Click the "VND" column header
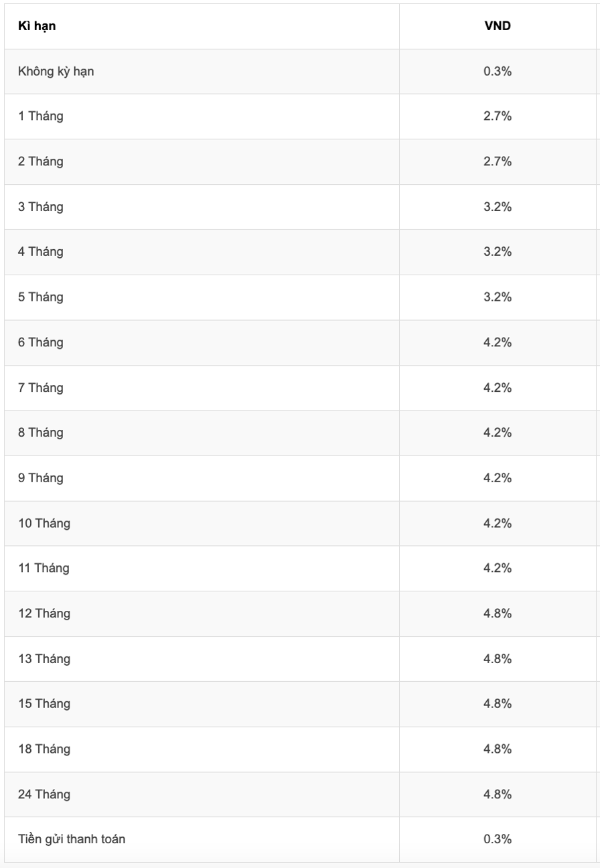 (498, 27)
